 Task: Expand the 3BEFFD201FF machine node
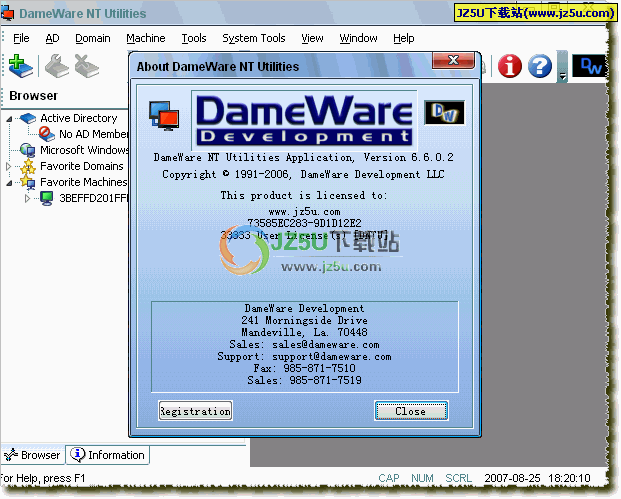[x=27, y=198]
